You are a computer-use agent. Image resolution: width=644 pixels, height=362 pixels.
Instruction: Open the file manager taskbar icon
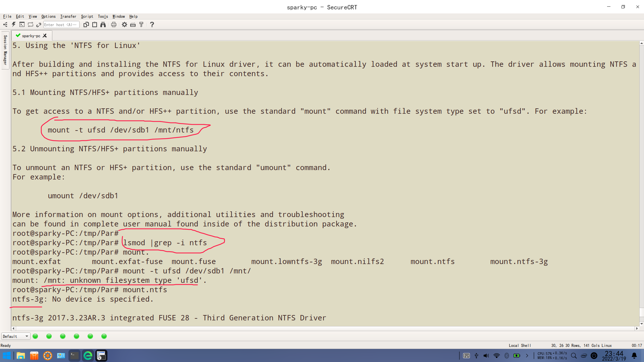(21, 356)
